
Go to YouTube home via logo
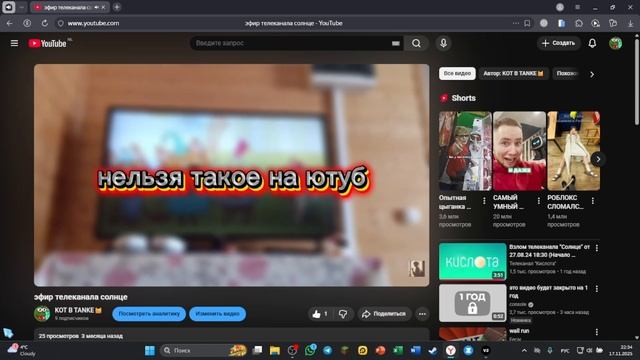(48, 43)
